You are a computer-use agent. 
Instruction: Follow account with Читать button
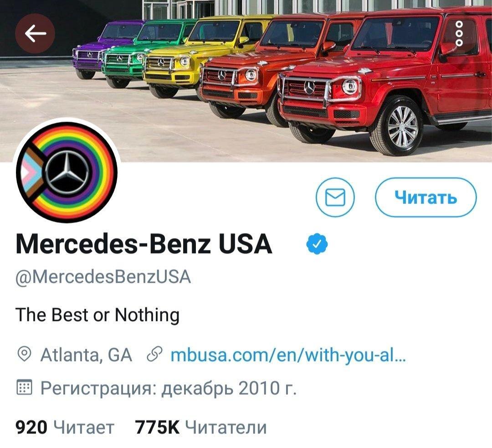[x=426, y=197]
